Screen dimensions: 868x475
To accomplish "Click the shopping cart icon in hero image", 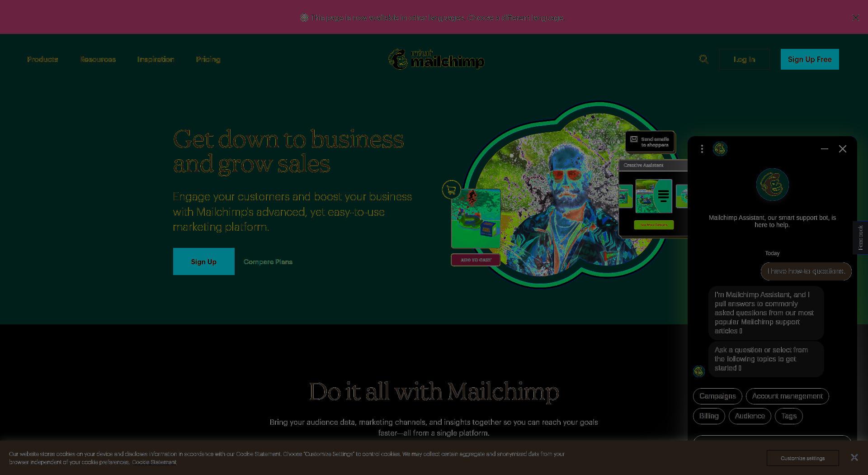I will [451, 190].
